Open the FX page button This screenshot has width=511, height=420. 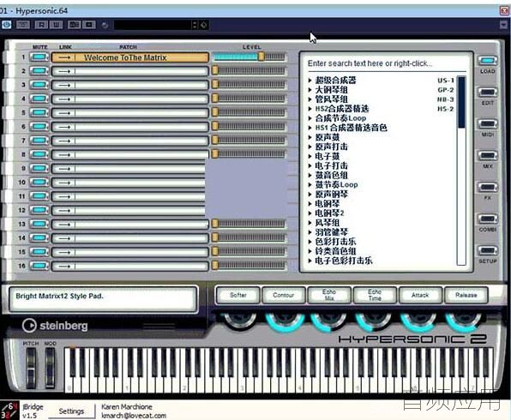(x=488, y=187)
